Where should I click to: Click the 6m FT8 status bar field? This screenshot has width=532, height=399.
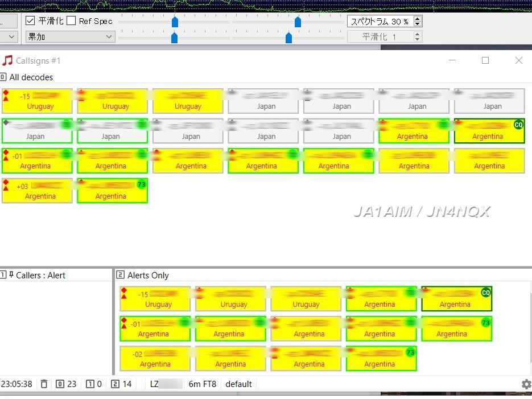click(202, 384)
